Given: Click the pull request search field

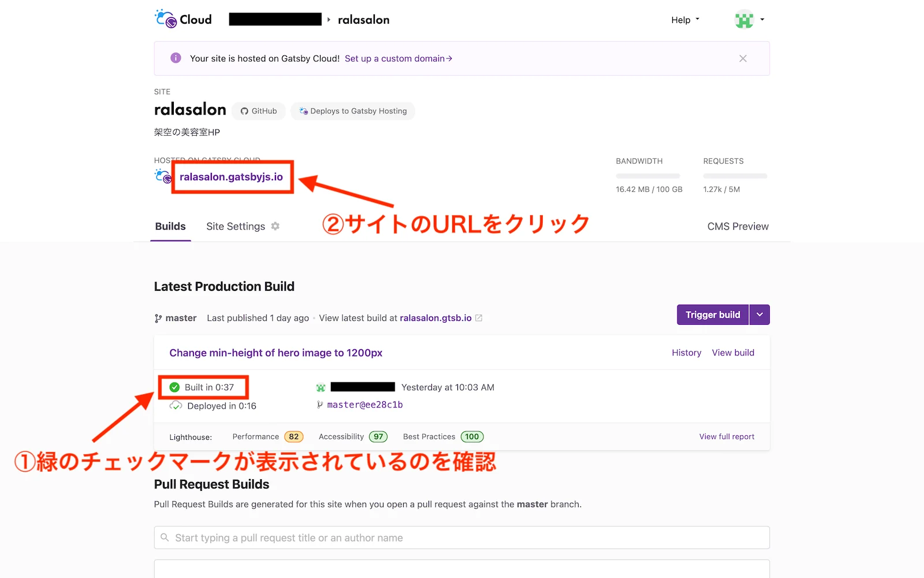Looking at the screenshot, I should click(x=462, y=538).
